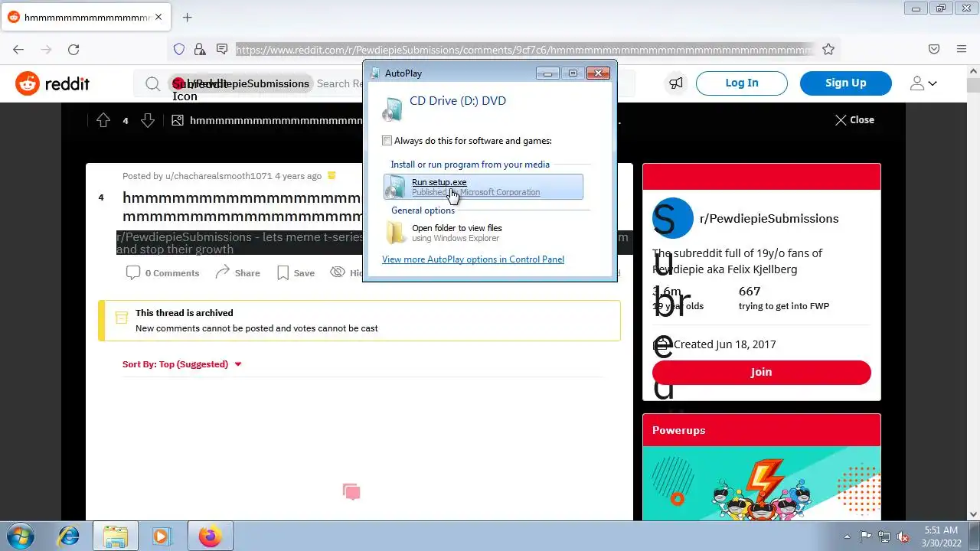Viewport: 980px width, 551px height.
Task: Click the muted volume tray icon
Action: pos(903,536)
